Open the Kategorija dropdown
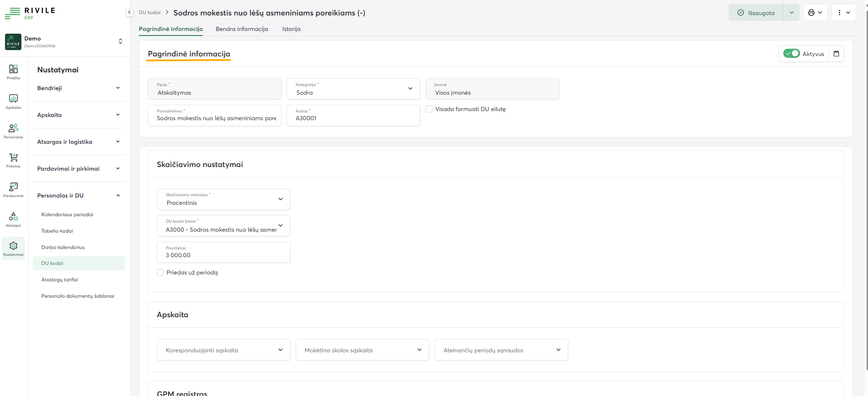Image resolution: width=868 pixels, height=396 pixels. click(x=353, y=89)
